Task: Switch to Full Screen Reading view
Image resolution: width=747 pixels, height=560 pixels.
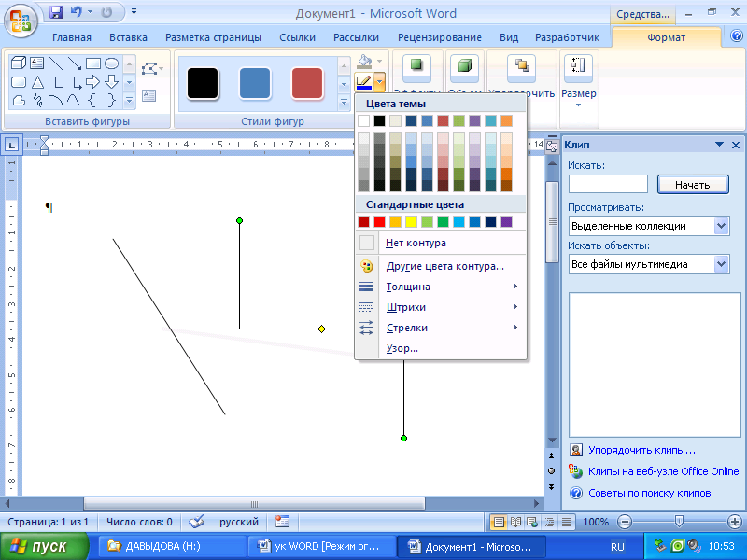Action: click(515, 523)
